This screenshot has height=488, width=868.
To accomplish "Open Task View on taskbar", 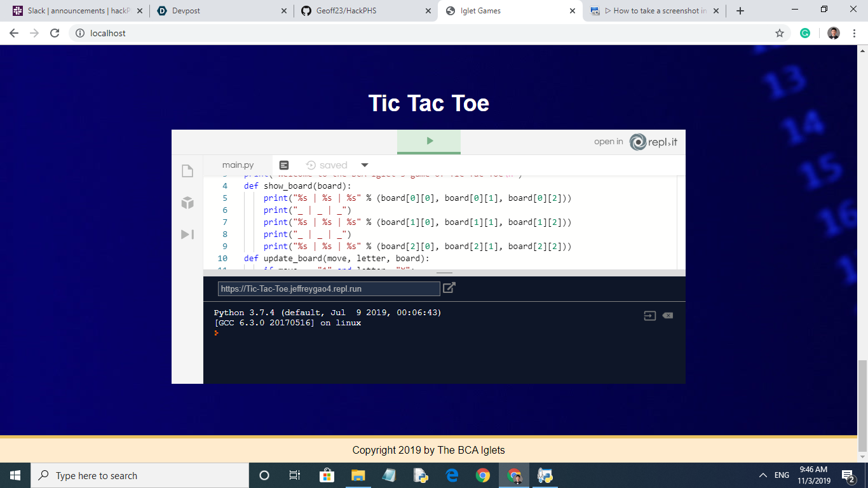I will coord(295,475).
